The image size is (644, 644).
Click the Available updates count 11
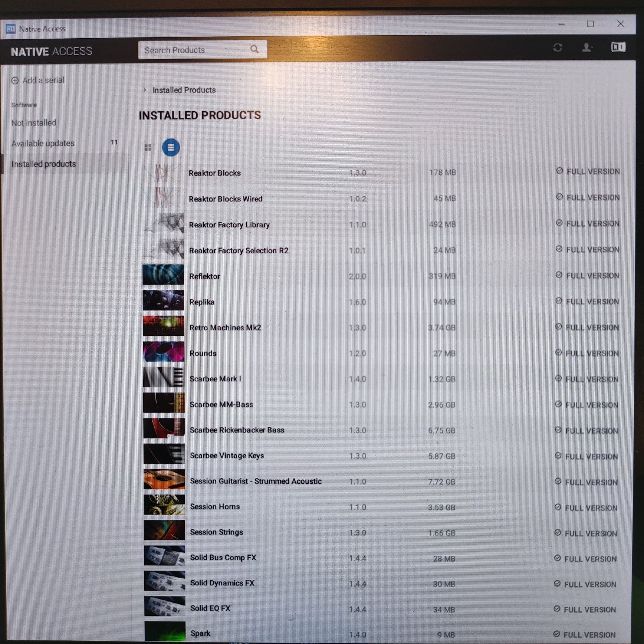[x=114, y=142]
